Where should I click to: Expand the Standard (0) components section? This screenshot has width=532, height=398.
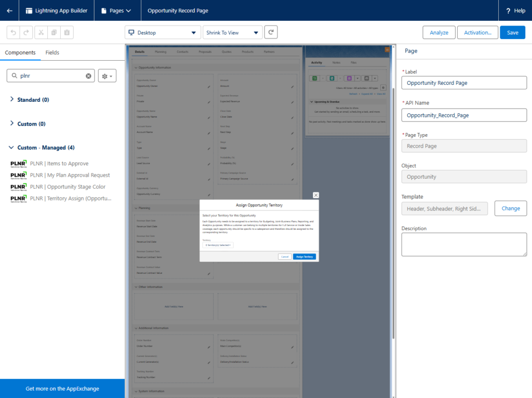click(12, 99)
